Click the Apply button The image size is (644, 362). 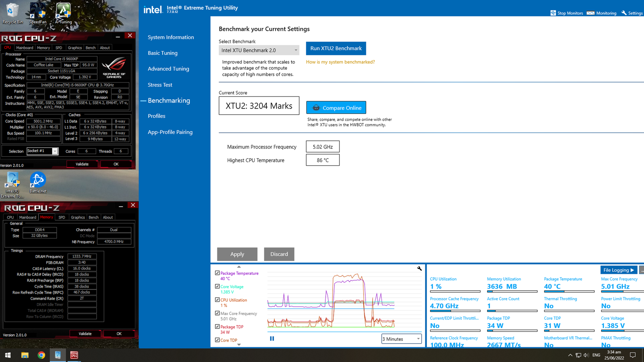click(x=237, y=254)
